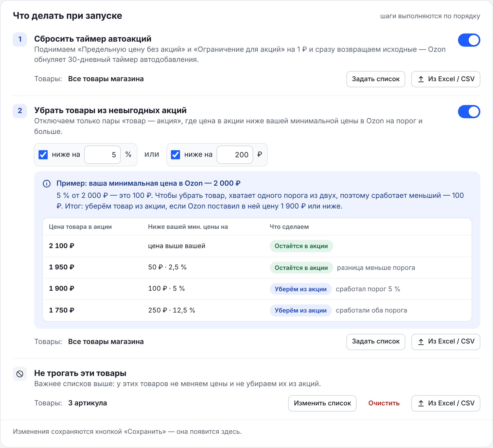Image resolution: width=493 pixels, height=448 pixels.
Task: Click «Из Excel / CSV» in «Не трогать эти товары»
Action: (446, 403)
